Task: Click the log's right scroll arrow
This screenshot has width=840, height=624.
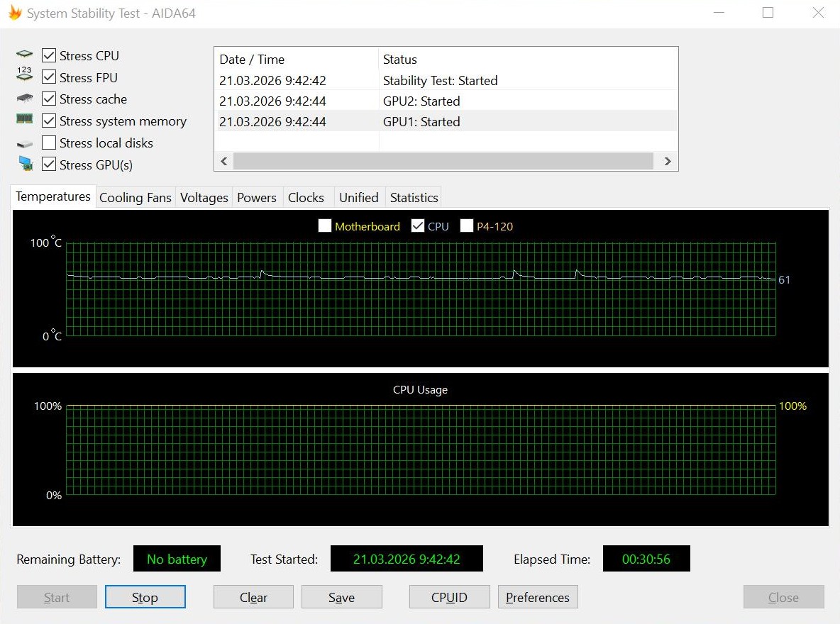Action: (x=668, y=161)
